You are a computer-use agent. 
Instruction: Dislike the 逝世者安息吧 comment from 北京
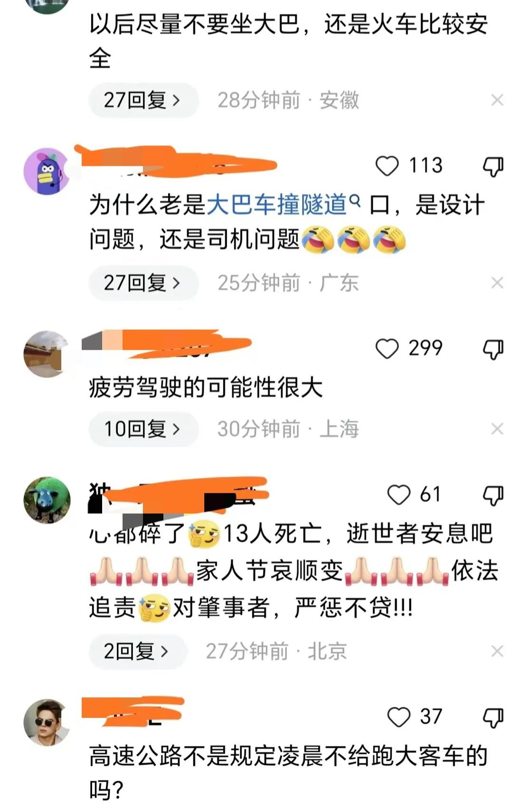[x=493, y=496]
